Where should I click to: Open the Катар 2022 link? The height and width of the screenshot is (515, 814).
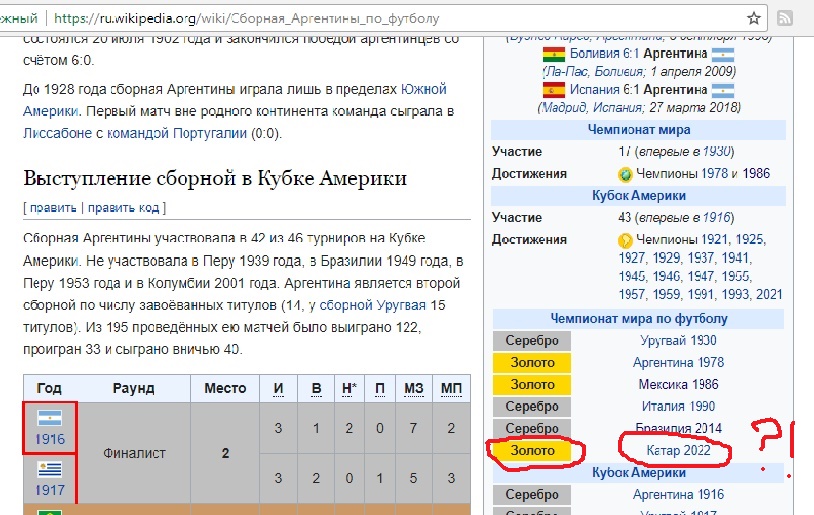[678, 450]
